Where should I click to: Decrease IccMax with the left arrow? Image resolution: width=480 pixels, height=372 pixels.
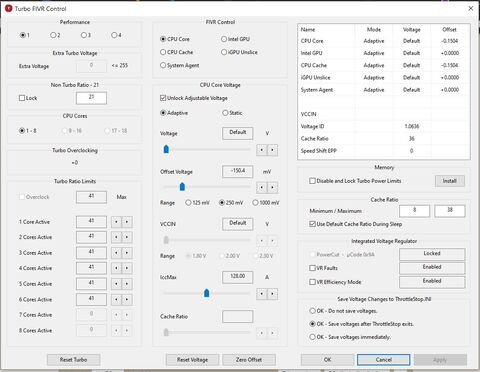tap(262, 294)
